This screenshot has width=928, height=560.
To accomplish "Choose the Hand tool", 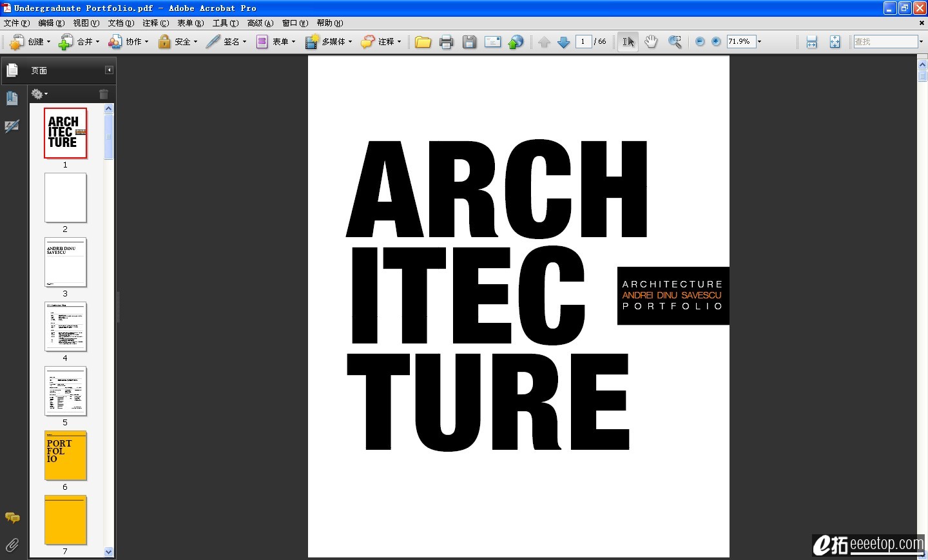I will 651,42.
